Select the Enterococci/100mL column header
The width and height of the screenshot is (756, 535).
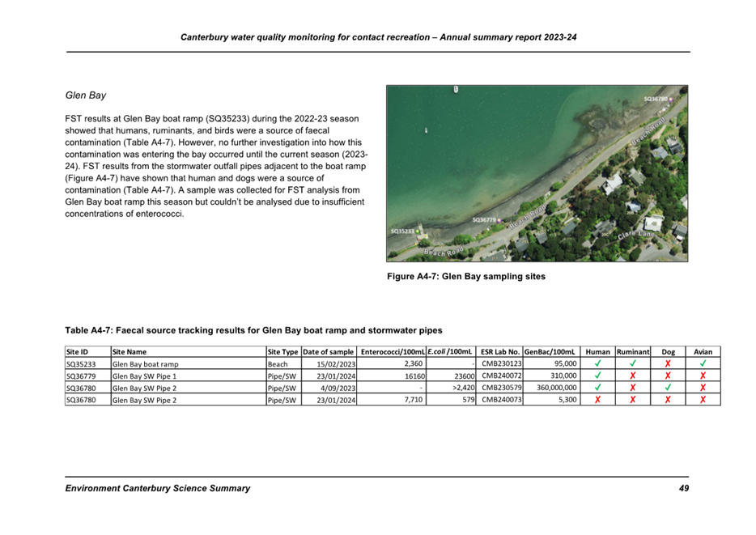tap(392, 352)
